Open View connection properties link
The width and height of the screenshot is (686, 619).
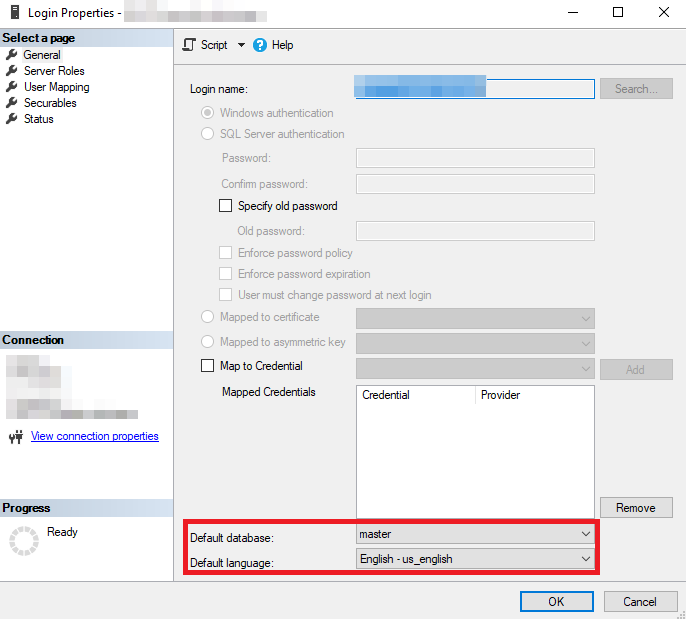pos(94,436)
